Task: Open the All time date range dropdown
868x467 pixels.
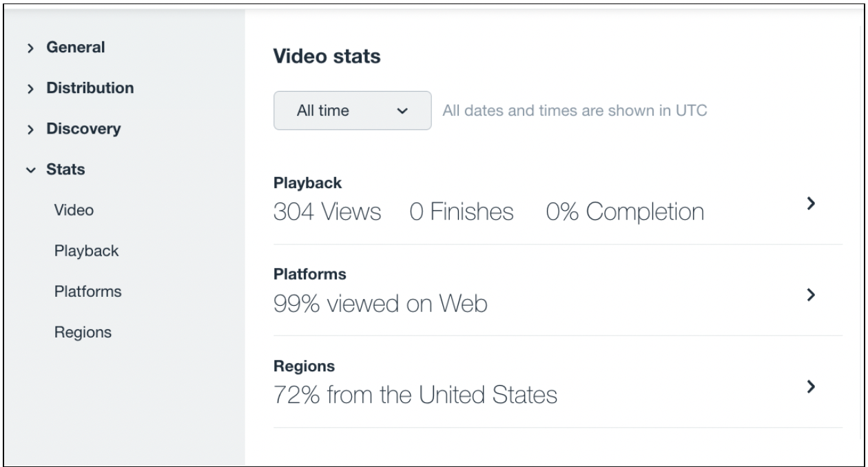Action: click(x=353, y=110)
